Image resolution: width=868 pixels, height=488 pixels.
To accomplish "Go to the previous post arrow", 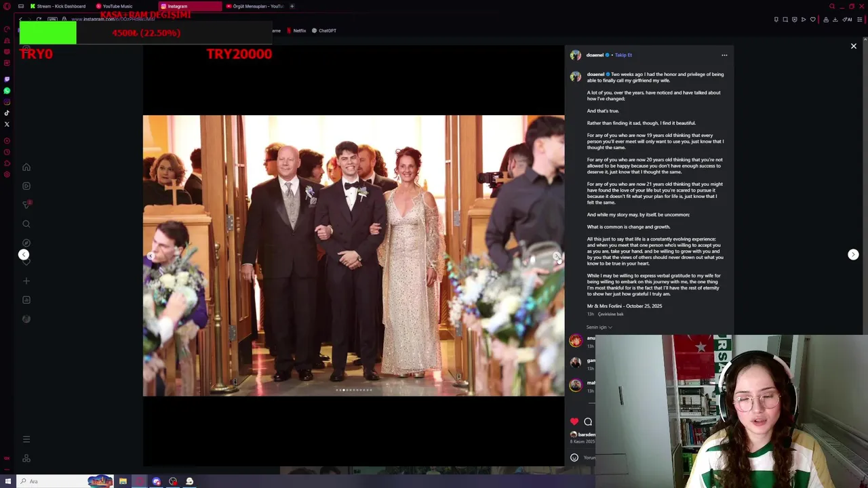I will click(x=24, y=255).
